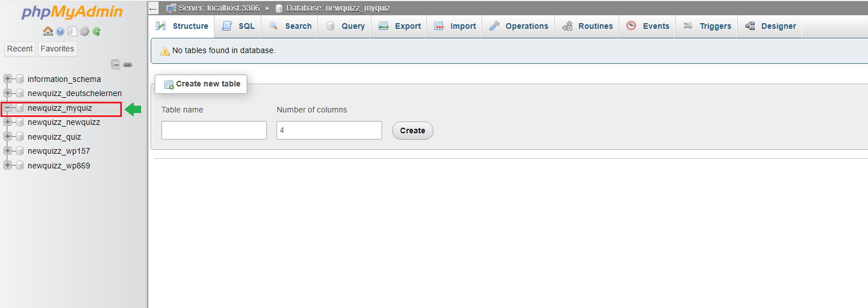Click the Number of columns field
The width and height of the screenshot is (868, 308).
pos(329,130)
